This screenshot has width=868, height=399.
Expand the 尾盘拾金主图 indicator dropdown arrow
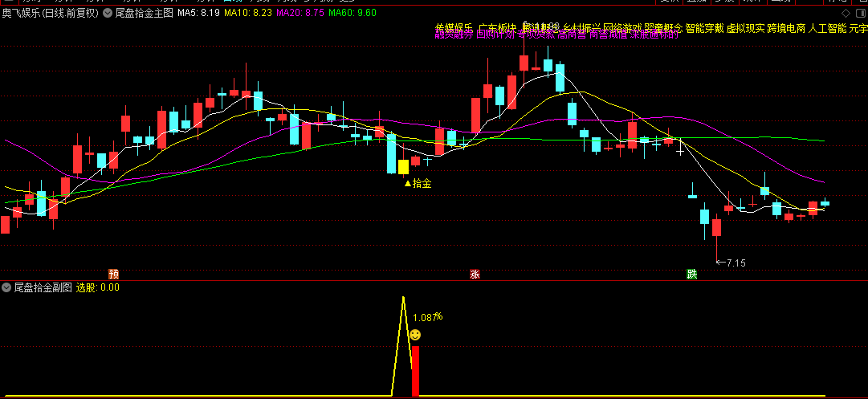coord(108,13)
